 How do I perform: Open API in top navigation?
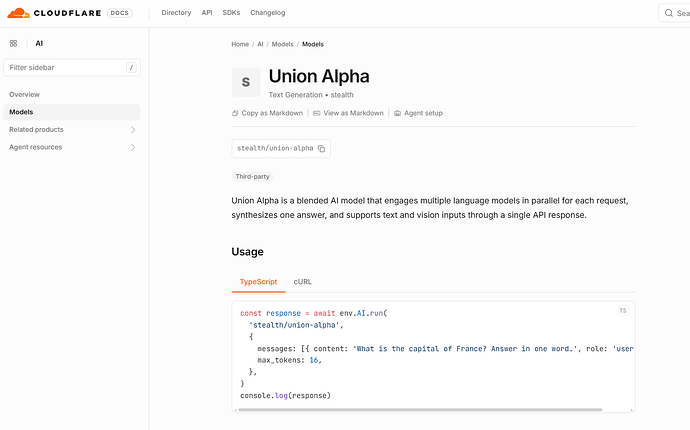click(207, 13)
